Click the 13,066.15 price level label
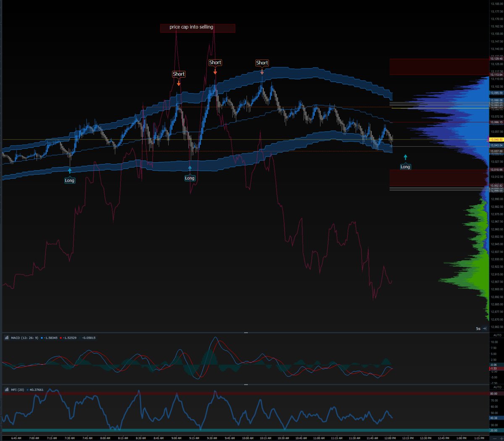Screen dimensions: 504x441 496,122
